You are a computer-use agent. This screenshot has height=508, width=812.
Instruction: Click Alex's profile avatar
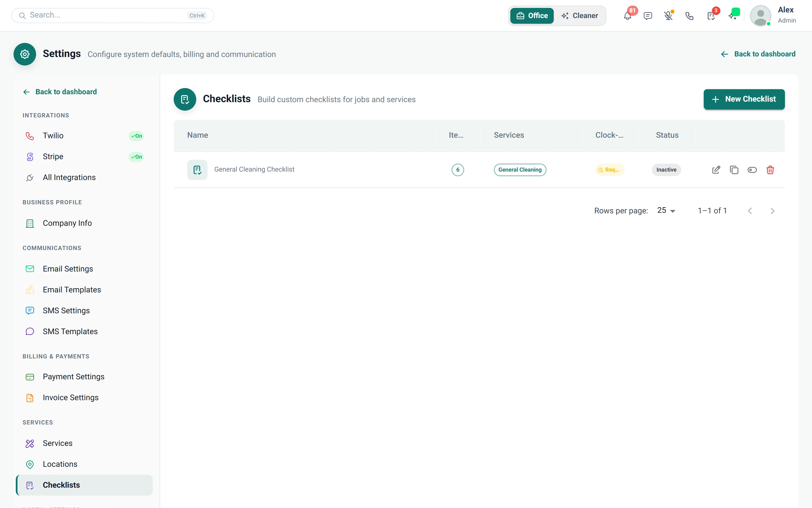(x=760, y=16)
